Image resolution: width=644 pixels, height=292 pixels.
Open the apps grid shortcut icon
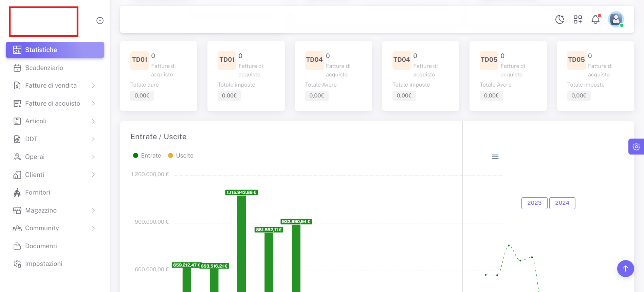[x=577, y=19]
